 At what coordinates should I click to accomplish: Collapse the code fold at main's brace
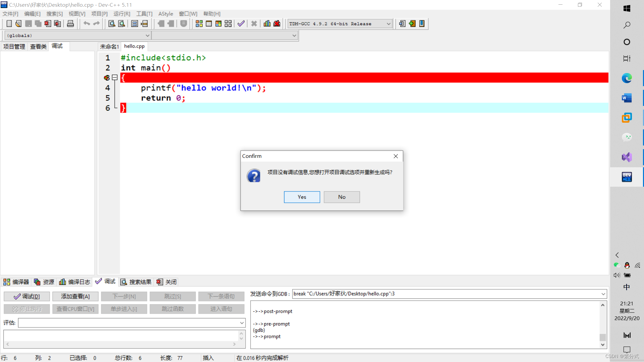[115, 78]
